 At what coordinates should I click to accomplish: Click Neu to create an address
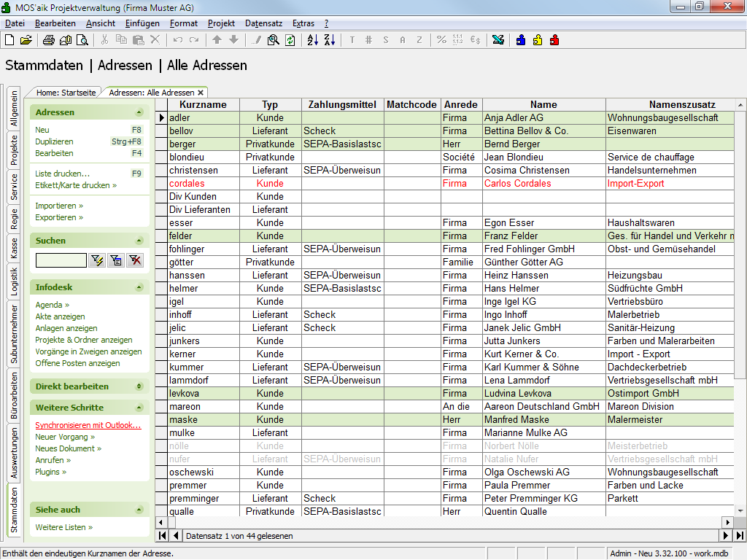pyautogui.click(x=42, y=130)
